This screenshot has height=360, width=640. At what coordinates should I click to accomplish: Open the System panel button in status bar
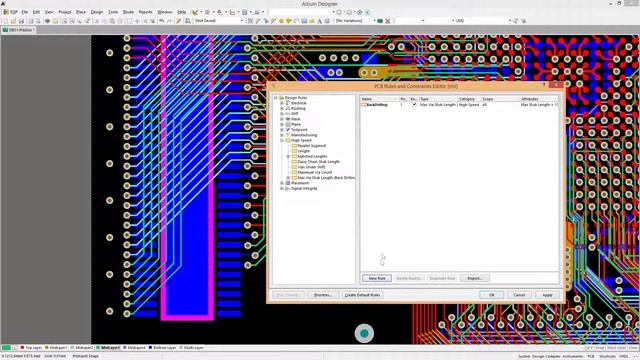tap(524, 356)
